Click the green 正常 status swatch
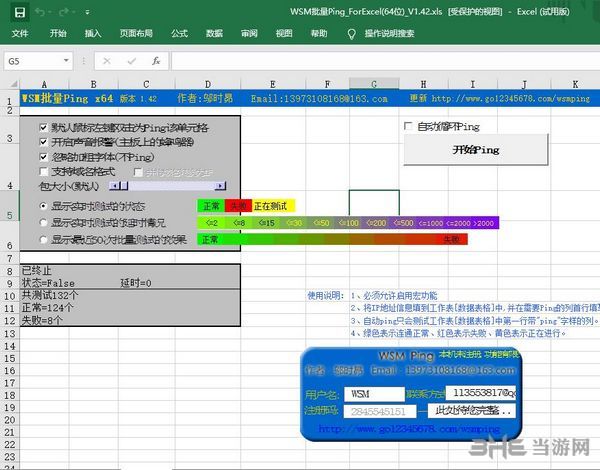 pyautogui.click(x=211, y=206)
